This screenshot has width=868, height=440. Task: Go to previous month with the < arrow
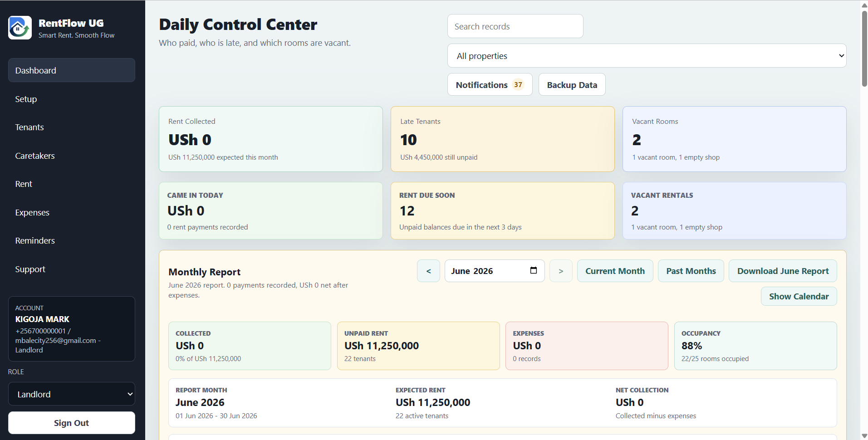coord(428,271)
